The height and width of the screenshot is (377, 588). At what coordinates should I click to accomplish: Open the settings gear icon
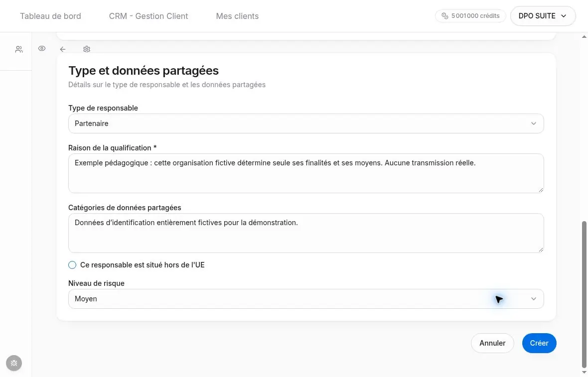pyautogui.click(x=87, y=49)
